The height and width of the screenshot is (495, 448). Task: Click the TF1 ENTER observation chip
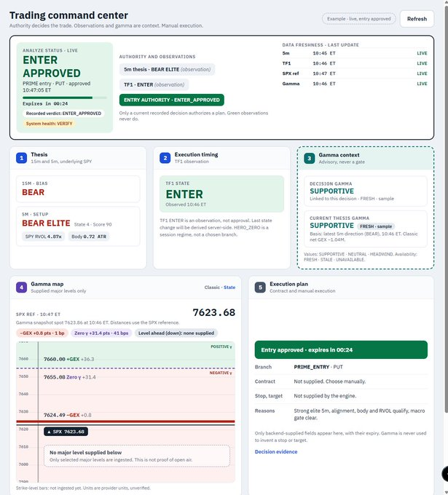[154, 84]
